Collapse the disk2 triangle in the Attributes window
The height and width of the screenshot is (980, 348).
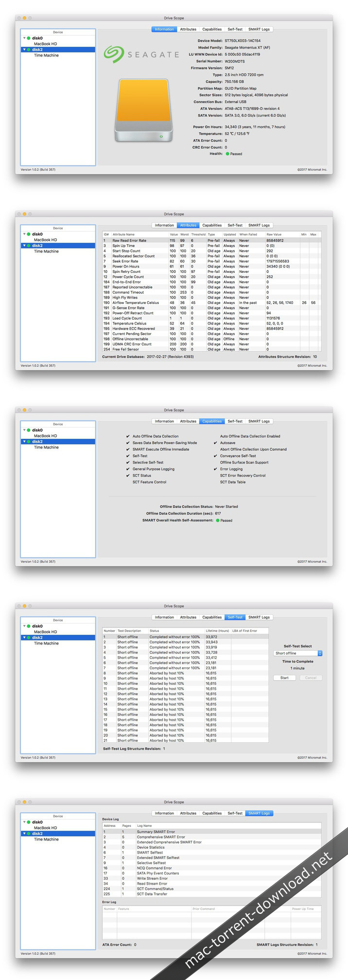[24, 246]
